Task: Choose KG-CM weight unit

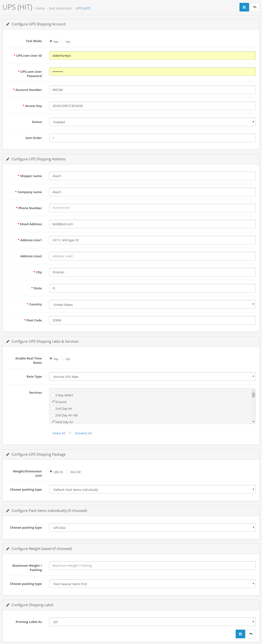Action: (68, 471)
